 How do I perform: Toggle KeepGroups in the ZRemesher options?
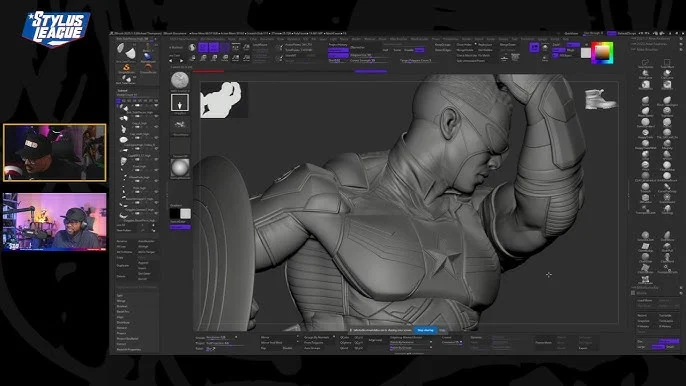click(x=443, y=45)
